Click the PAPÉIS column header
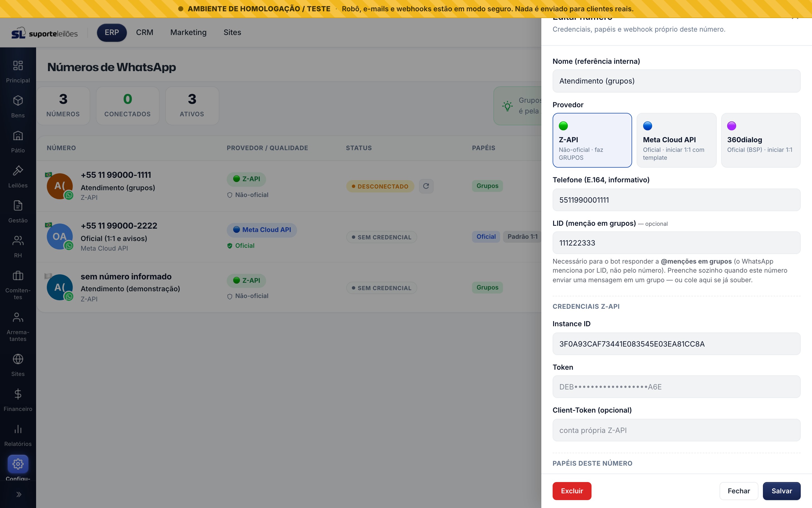The height and width of the screenshot is (508, 812). coord(484,148)
